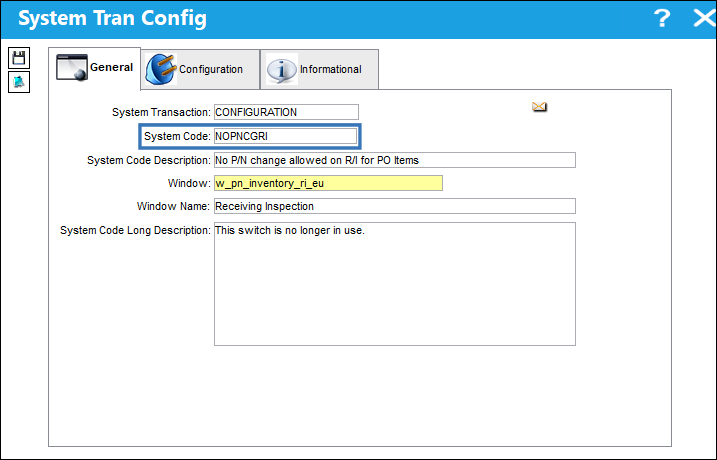Click the notes icon below save
This screenshot has height=460, width=717.
[x=19, y=82]
